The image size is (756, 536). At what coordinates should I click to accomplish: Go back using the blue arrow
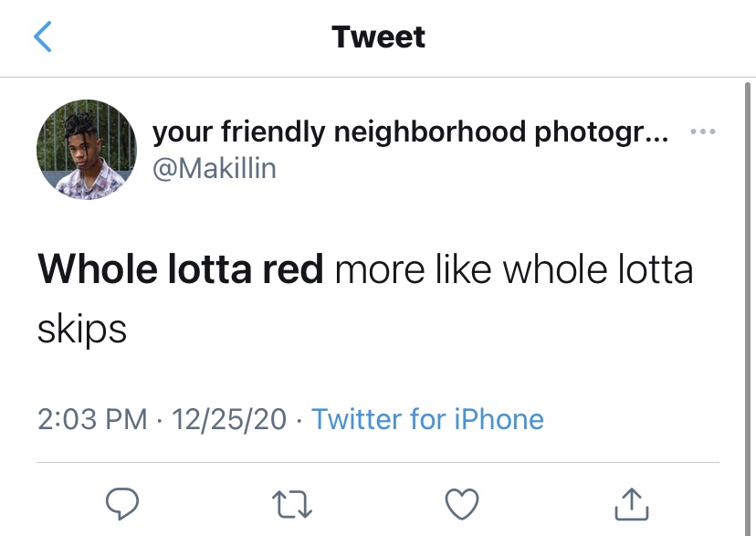42,37
